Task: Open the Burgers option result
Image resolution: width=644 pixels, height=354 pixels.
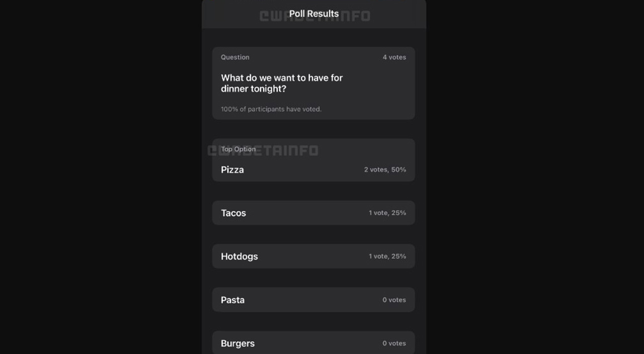Action: [238, 343]
